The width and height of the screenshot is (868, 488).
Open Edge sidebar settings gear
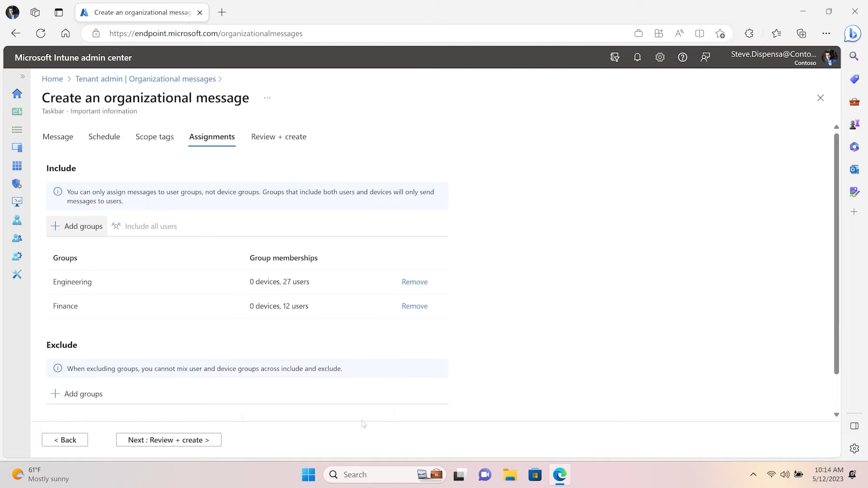pyautogui.click(x=854, y=448)
